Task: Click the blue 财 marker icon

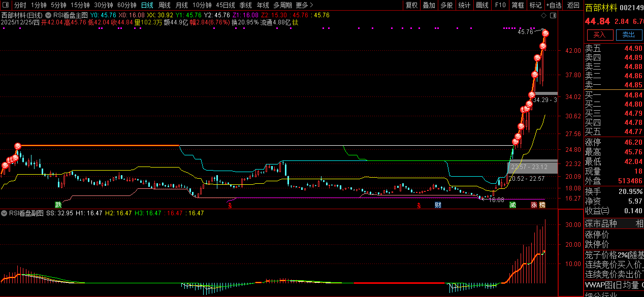Action: (x=438, y=205)
